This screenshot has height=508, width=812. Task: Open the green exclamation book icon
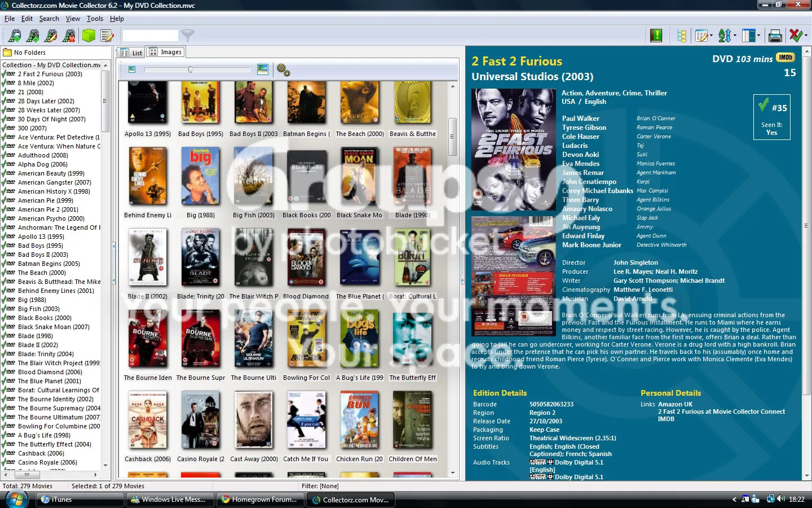tap(656, 36)
